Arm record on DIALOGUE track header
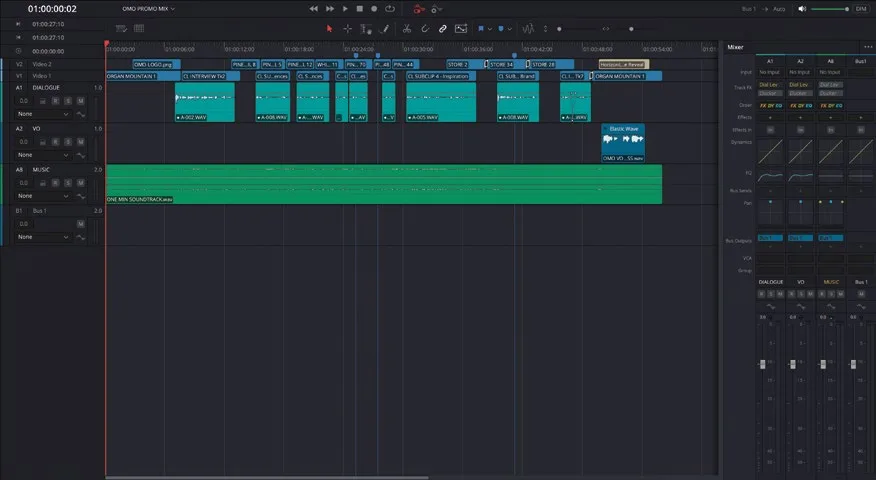Image resolution: width=876 pixels, height=480 pixels. pos(55,101)
